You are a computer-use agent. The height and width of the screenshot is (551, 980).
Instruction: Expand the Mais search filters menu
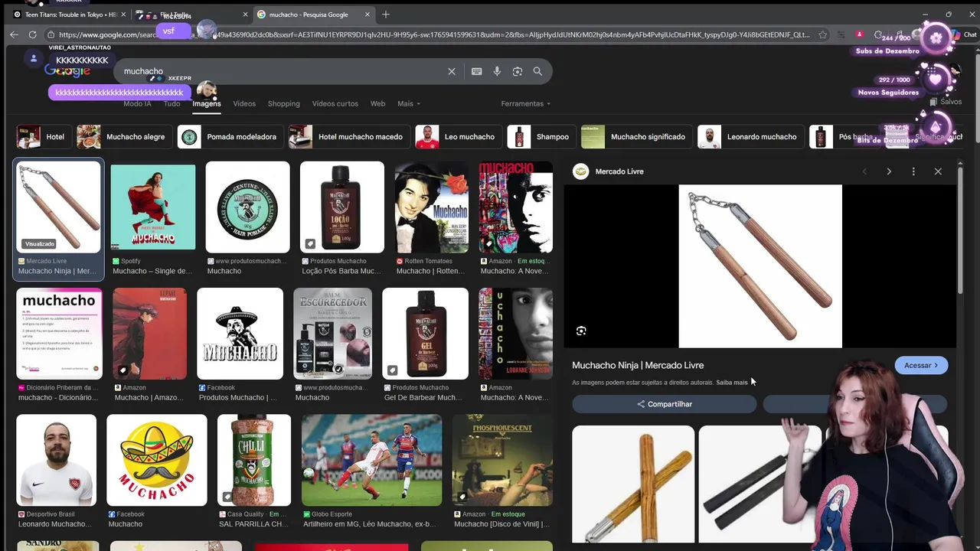[409, 103]
